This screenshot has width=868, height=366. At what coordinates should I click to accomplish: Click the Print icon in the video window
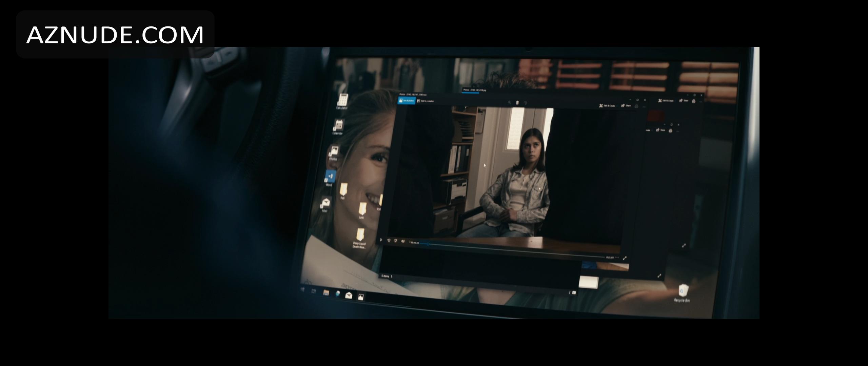coord(636,106)
